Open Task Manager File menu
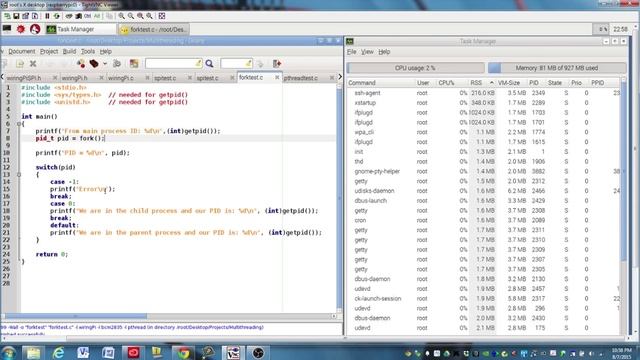Viewport: 640px width, 360px height. pyautogui.click(x=351, y=52)
